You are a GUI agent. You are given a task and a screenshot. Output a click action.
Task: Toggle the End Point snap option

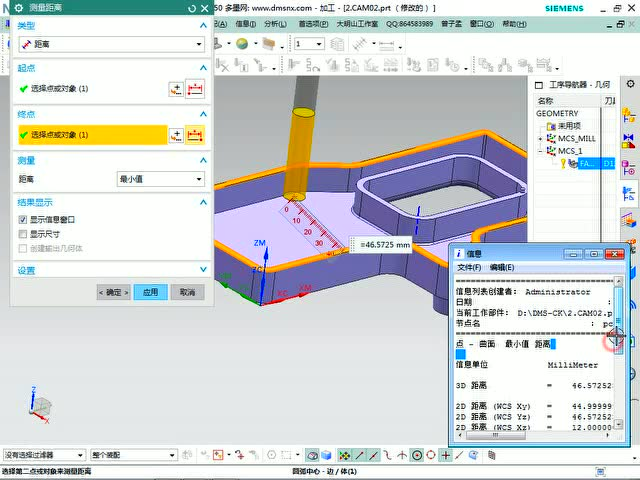pos(360,455)
